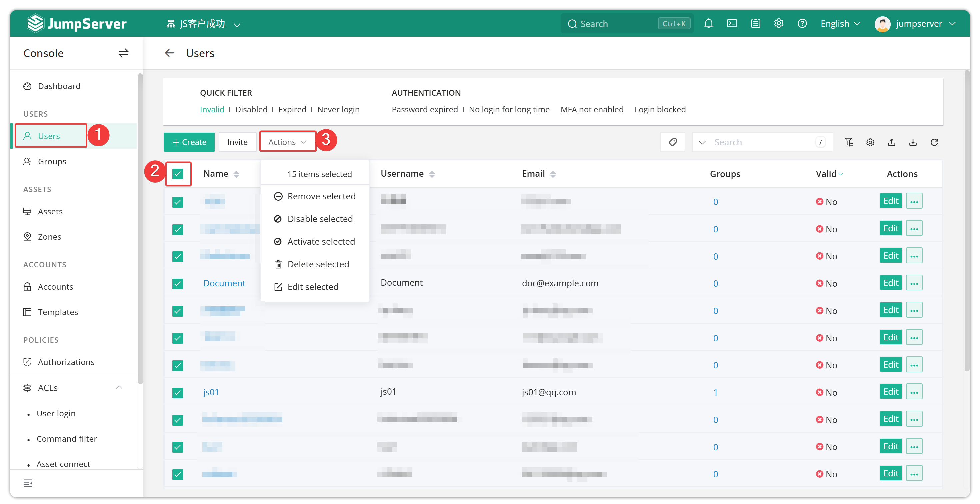Refresh the users table
Image resolution: width=980 pixels, height=504 pixels.
pos(934,142)
